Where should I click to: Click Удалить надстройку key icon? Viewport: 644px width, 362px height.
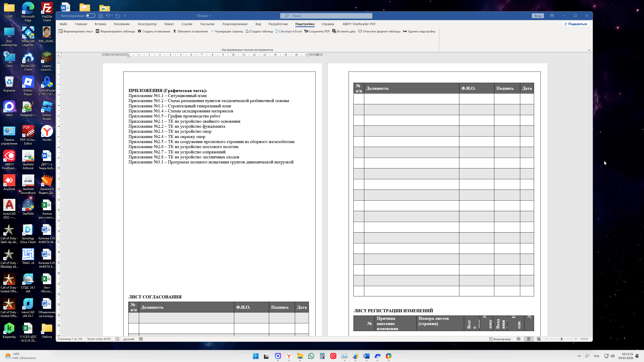click(405, 31)
